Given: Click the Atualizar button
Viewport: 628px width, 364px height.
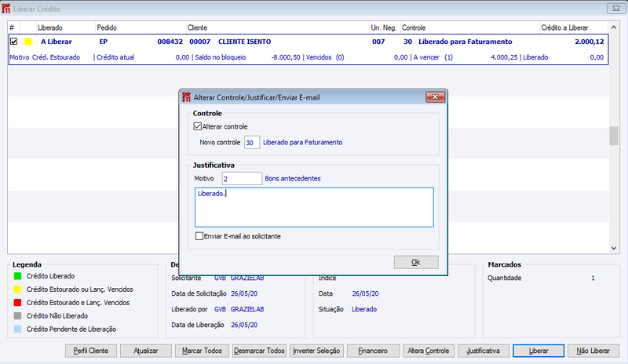Looking at the screenshot, I should 146,351.
